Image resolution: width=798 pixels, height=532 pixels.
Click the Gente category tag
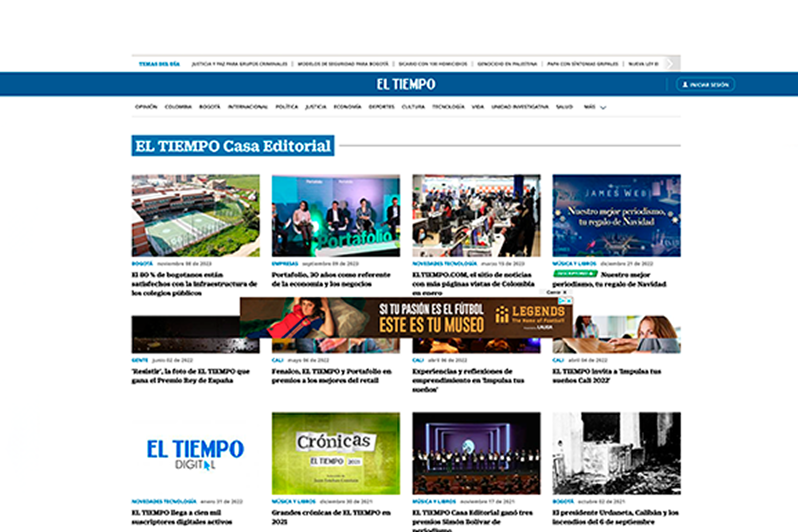140,360
